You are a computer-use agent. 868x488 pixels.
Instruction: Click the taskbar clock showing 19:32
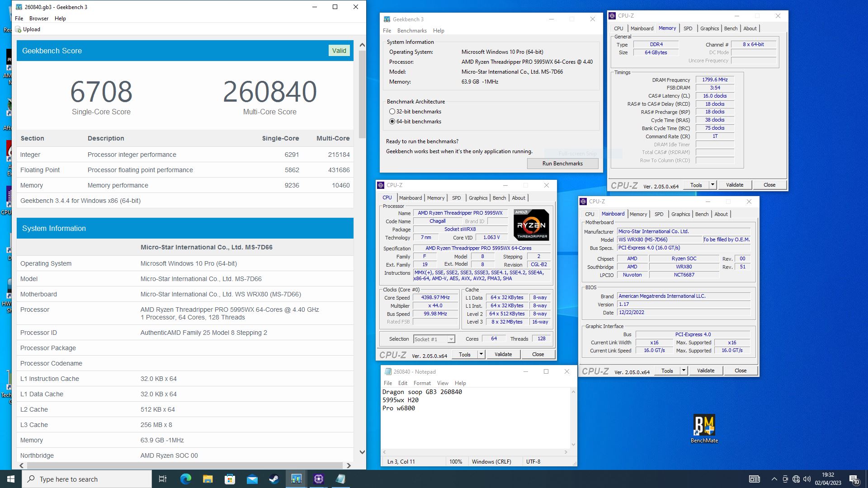tap(828, 479)
